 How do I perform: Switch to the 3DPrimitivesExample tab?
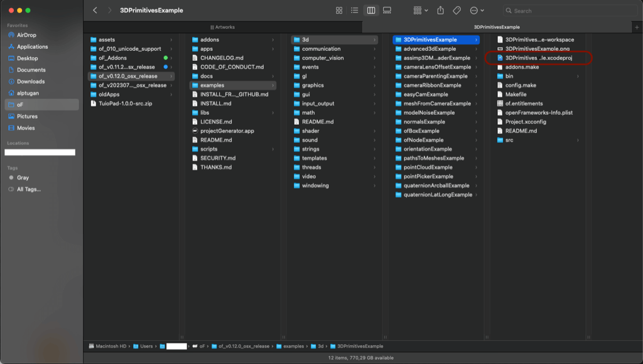(x=497, y=27)
